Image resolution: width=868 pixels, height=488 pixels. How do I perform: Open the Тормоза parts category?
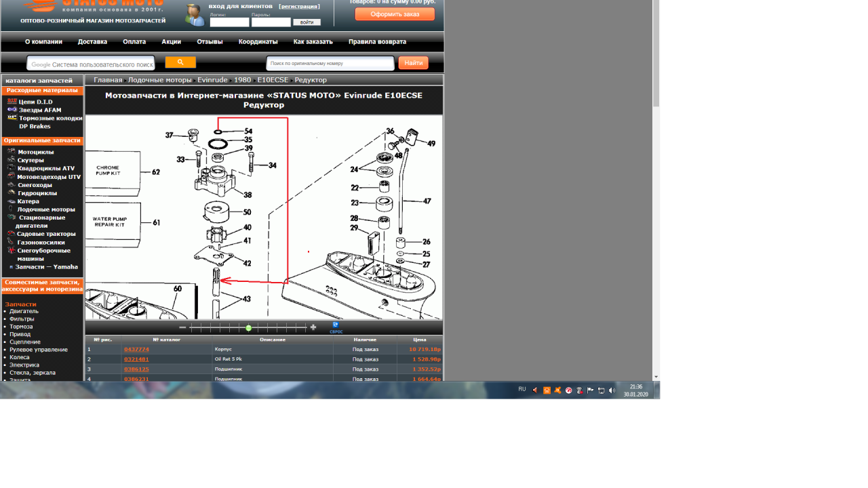[21, 327]
